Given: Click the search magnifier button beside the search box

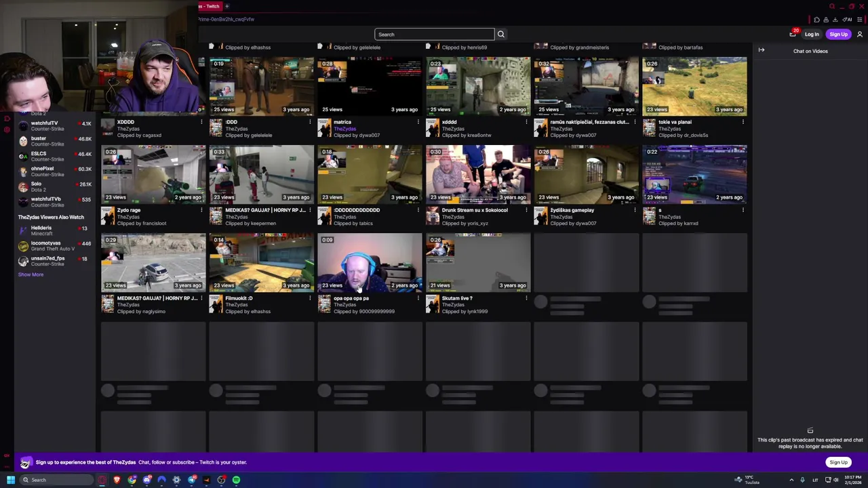Looking at the screenshot, I should [501, 34].
